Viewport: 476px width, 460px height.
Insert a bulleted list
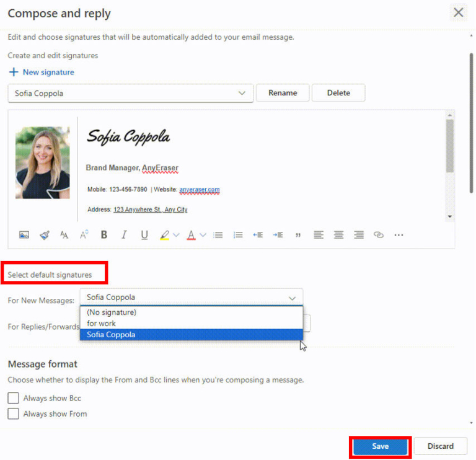pyautogui.click(x=218, y=235)
